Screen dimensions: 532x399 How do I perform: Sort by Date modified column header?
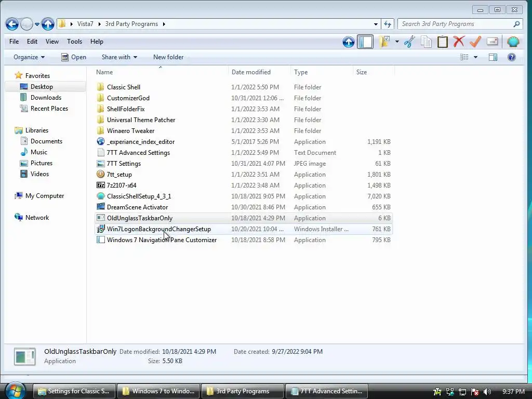pos(259,72)
